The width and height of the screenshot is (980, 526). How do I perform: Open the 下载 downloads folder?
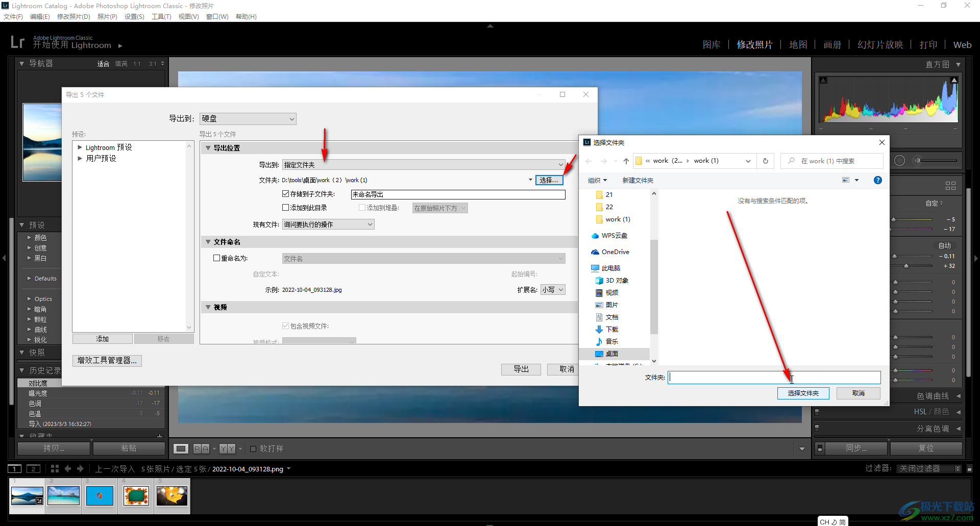(x=607, y=330)
